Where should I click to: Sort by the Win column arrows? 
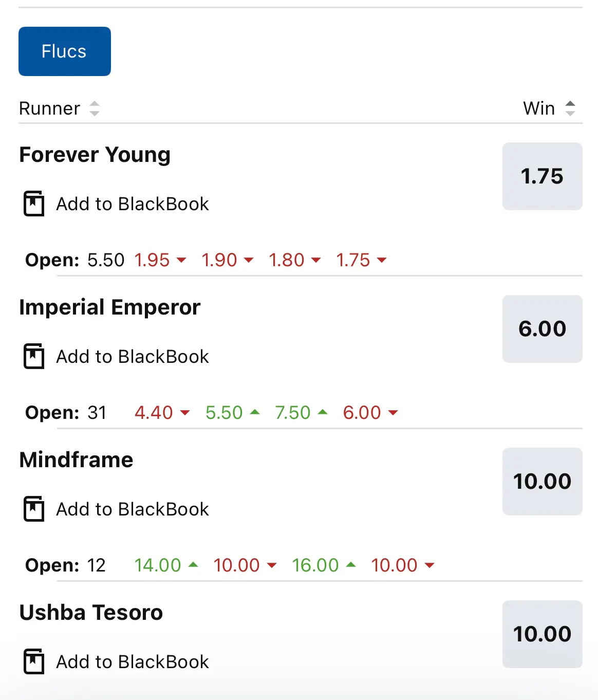pos(570,108)
